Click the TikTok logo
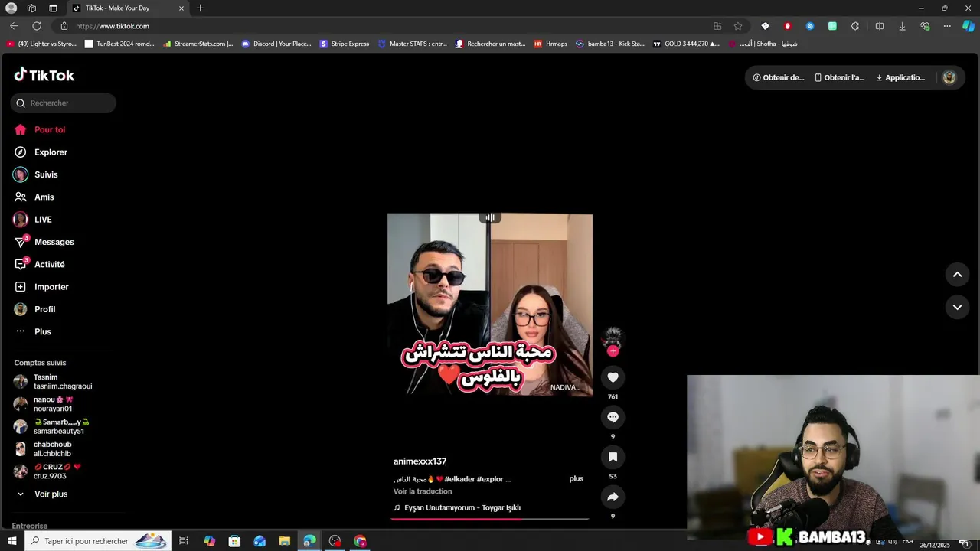The image size is (980, 551). [x=44, y=75]
